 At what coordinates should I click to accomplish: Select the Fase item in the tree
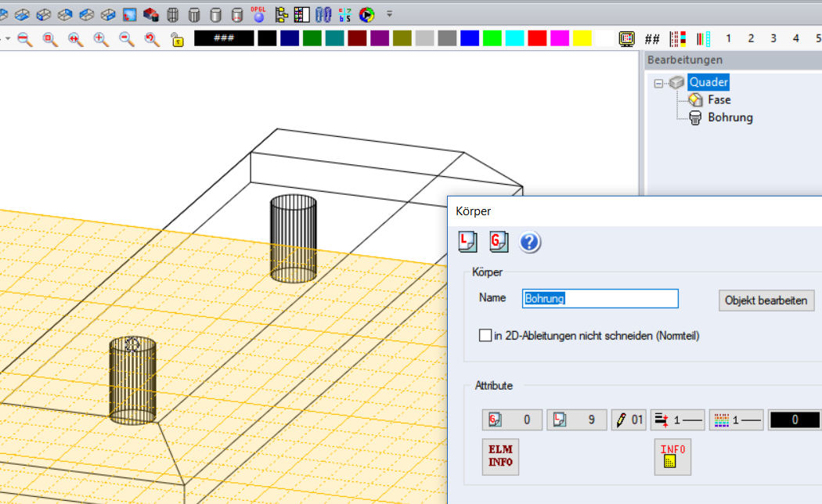click(719, 99)
